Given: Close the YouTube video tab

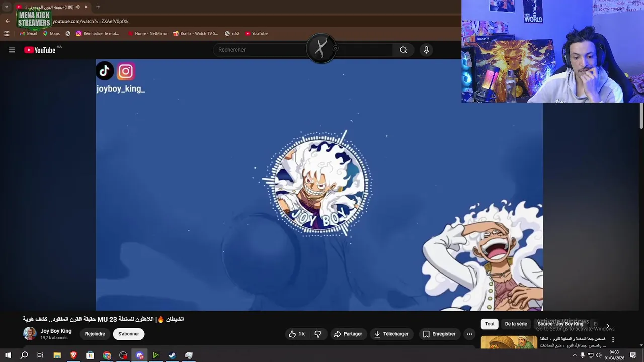Looking at the screenshot, I should pos(86,7).
